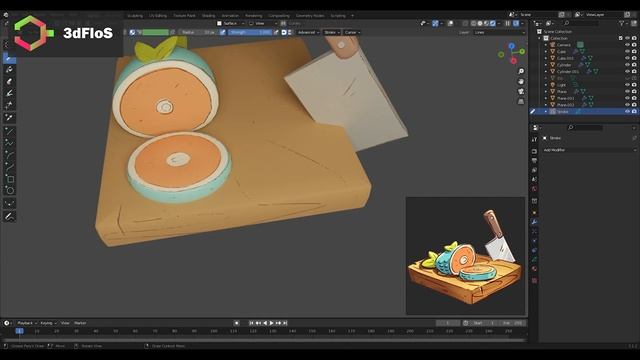Open the Tool properties tab
The width and height of the screenshot is (640, 360).
tap(534, 139)
